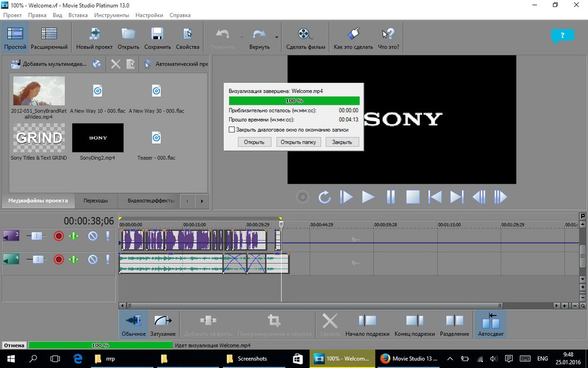Select the 2012-051_SonyBrandRetailVideo.mp4 thumbnail
Image resolution: width=588 pixels, height=368 pixels.
point(39,91)
